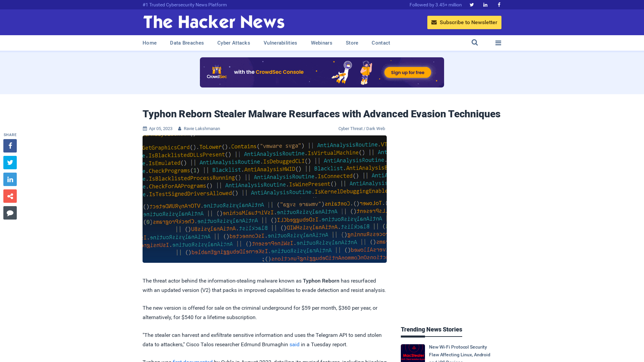Open the hamburger menu expander

click(498, 43)
